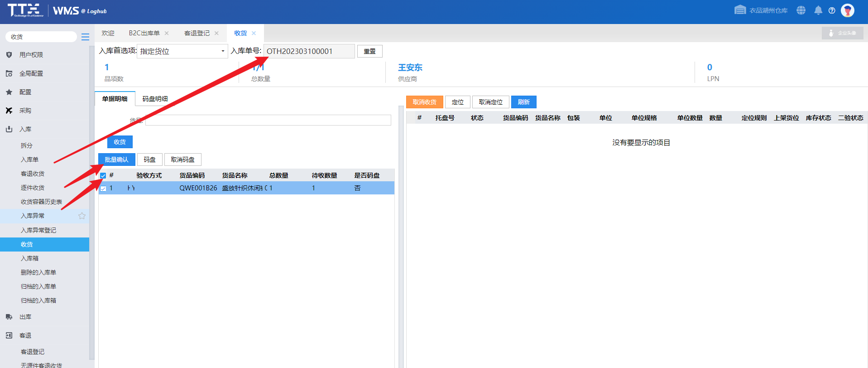The image size is (868, 368).
Task: Toggle the select-all header checkbox
Action: pos(103,175)
